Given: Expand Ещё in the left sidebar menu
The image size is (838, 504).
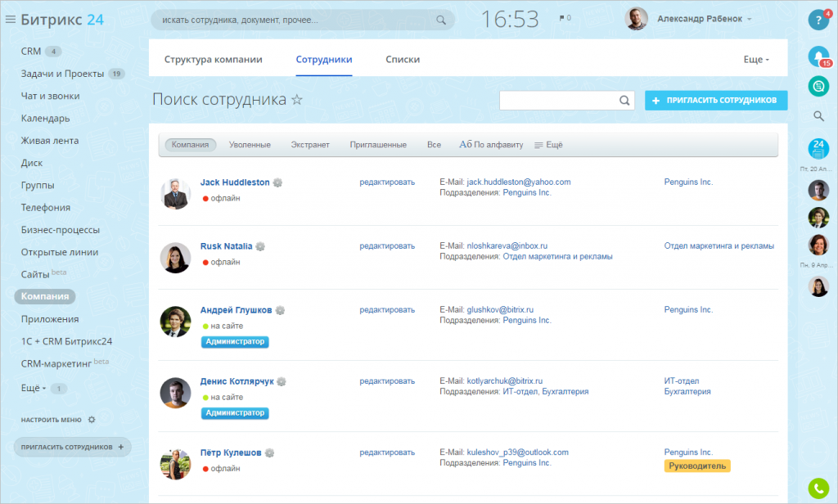Looking at the screenshot, I should (33, 388).
